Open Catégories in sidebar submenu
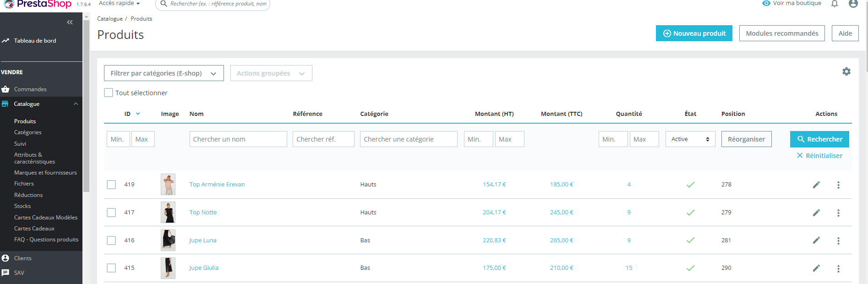The width and height of the screenshot is (868, 284). pyautogui.click(x=27, y=132)
